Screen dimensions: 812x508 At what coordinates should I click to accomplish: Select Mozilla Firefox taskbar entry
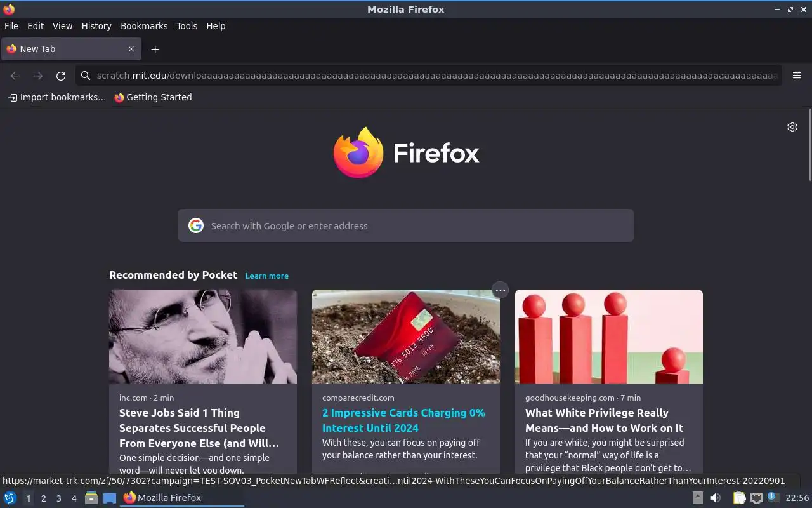point(183,498)
